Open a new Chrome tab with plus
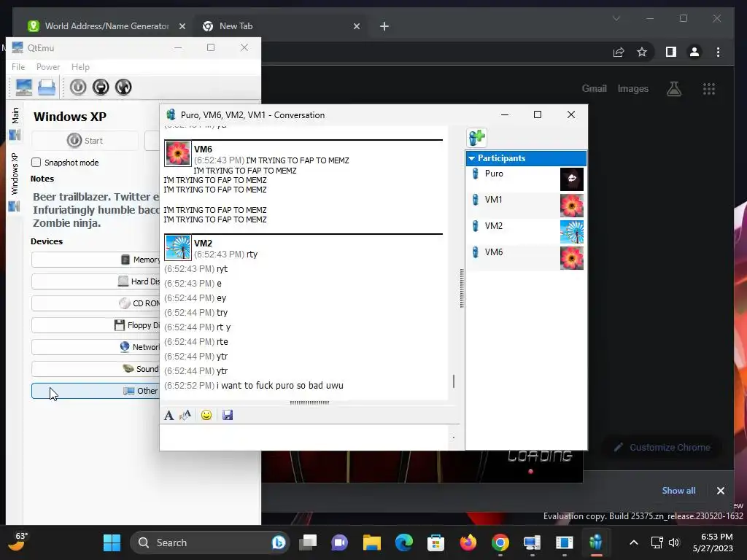The width and height of the screenshot is (747, 560). coord(384,26)
